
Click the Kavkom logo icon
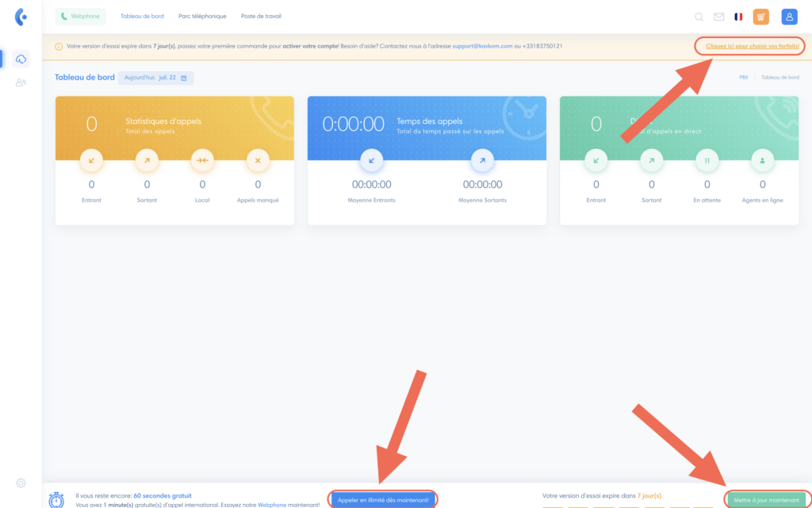[x=21, y=17]
